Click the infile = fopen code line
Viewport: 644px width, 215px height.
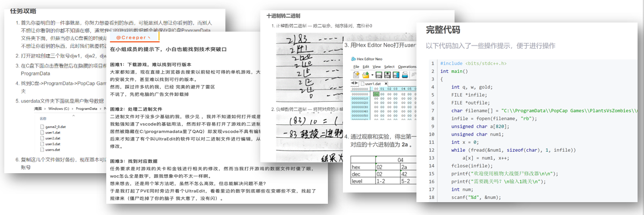(495, 118)
